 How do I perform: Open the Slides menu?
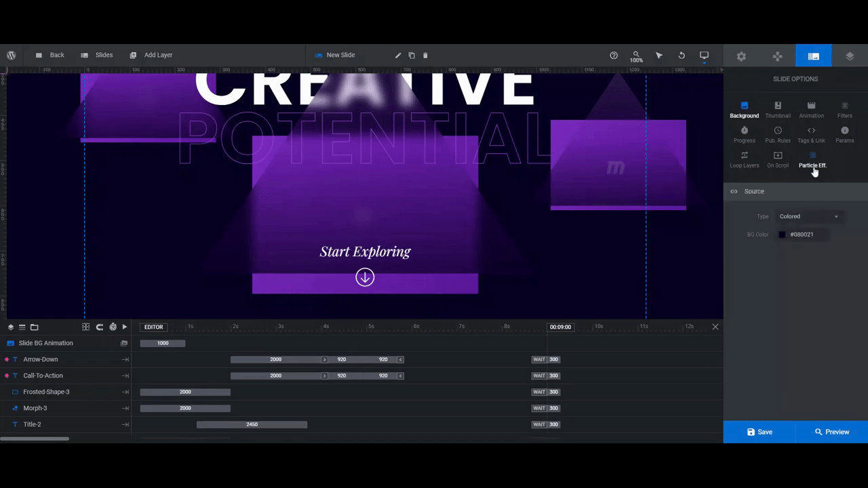click(96, 55)
